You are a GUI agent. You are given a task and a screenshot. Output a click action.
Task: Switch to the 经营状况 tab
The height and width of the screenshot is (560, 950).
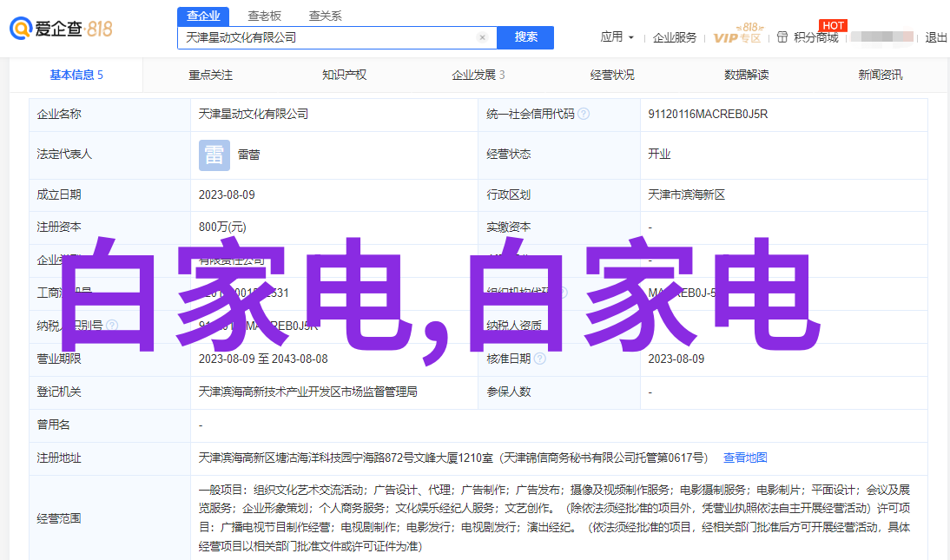point(612,75)
